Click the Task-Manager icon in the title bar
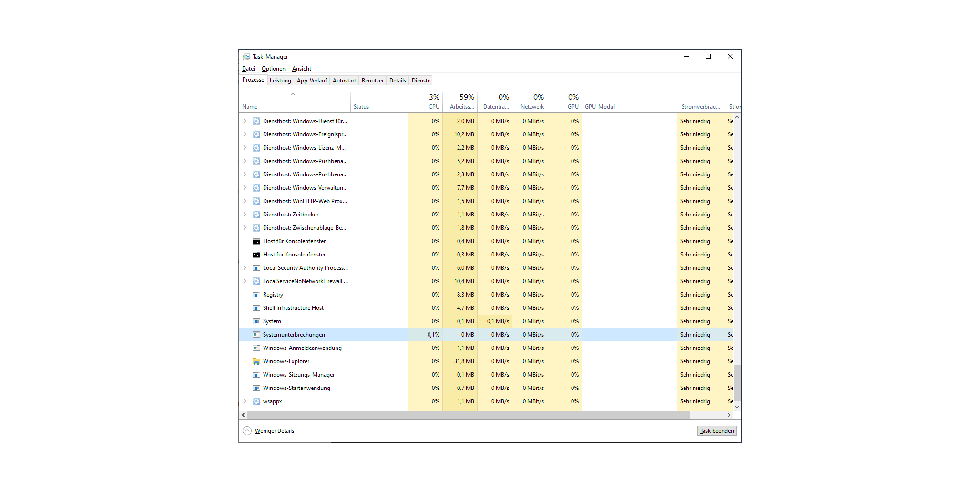 (246, 57)
